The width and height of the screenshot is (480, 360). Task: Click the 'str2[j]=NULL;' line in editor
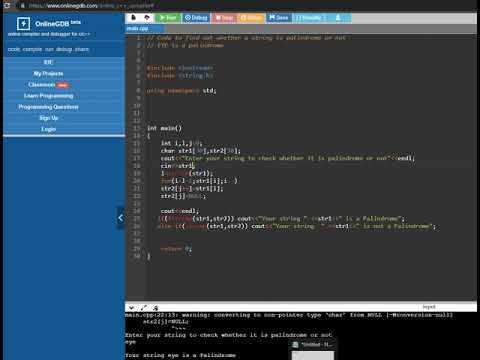coord(183,196)
